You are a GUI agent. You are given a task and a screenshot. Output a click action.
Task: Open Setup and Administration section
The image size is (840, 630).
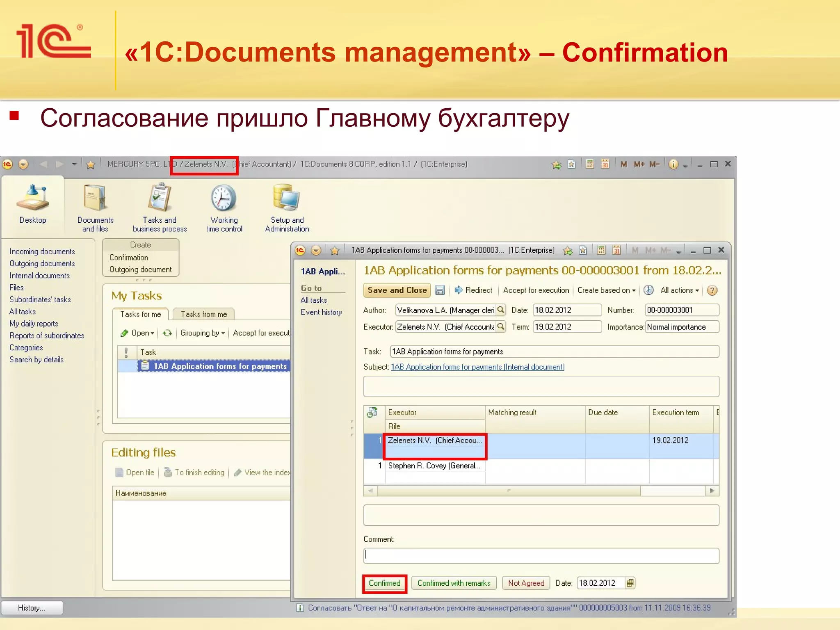pos(287,208)
